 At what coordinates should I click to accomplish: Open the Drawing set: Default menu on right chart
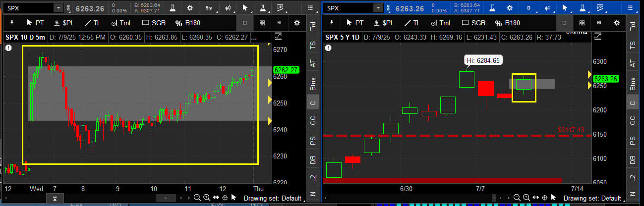(x=592, y=198)
